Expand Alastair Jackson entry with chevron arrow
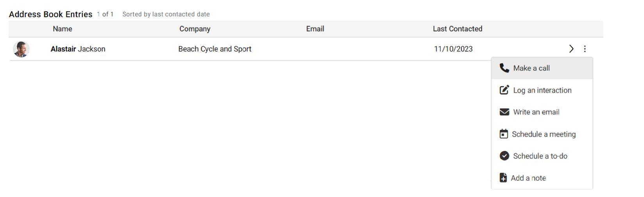644x197 pixels. [571, 49]
